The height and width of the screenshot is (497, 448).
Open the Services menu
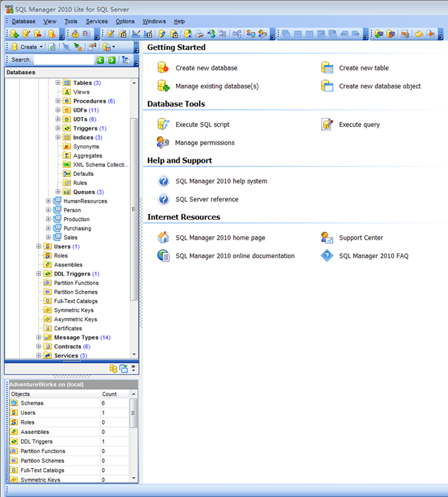[x=97, y=21]
